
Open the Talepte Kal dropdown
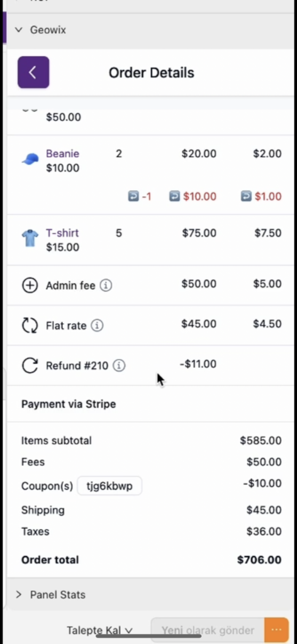click(100, 630)
